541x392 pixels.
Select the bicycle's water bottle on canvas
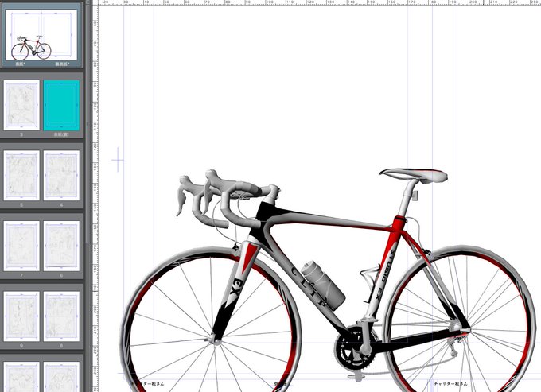pyautogui.click(x=323, y=285)
